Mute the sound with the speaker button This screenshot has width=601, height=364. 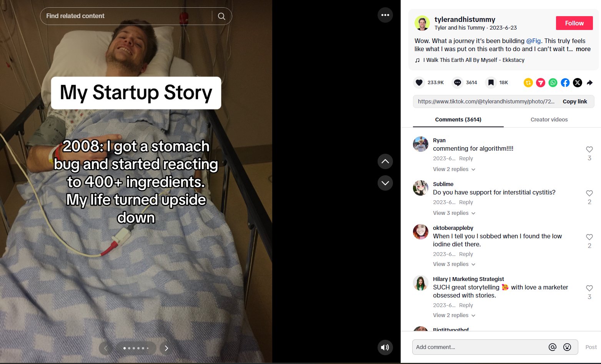[x=385, y=347]
